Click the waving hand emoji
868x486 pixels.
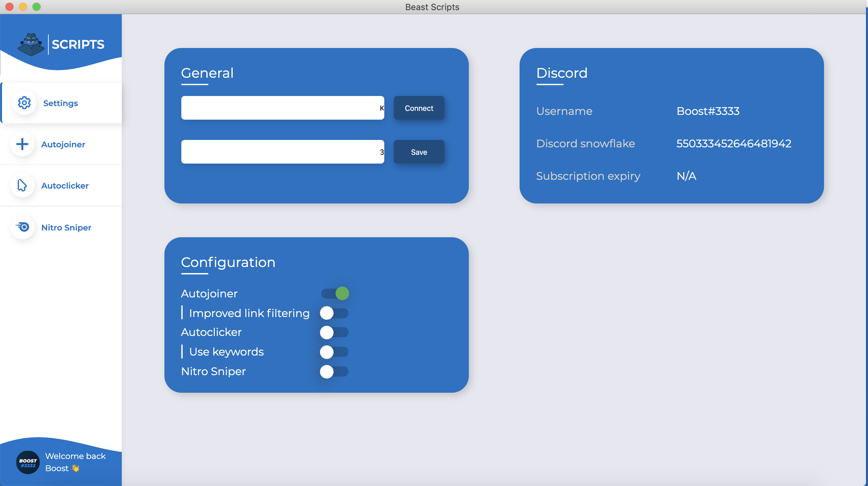point(75,468)
